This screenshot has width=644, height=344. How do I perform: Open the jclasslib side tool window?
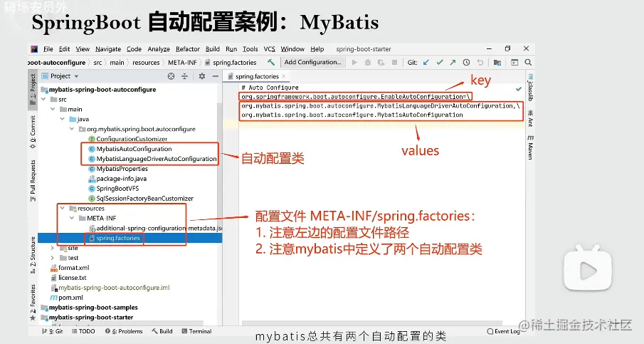point(530,87)
